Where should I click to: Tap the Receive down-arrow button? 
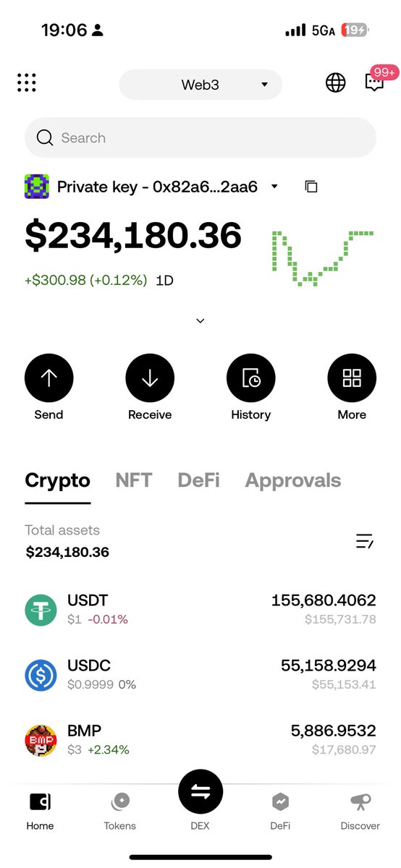150,378
